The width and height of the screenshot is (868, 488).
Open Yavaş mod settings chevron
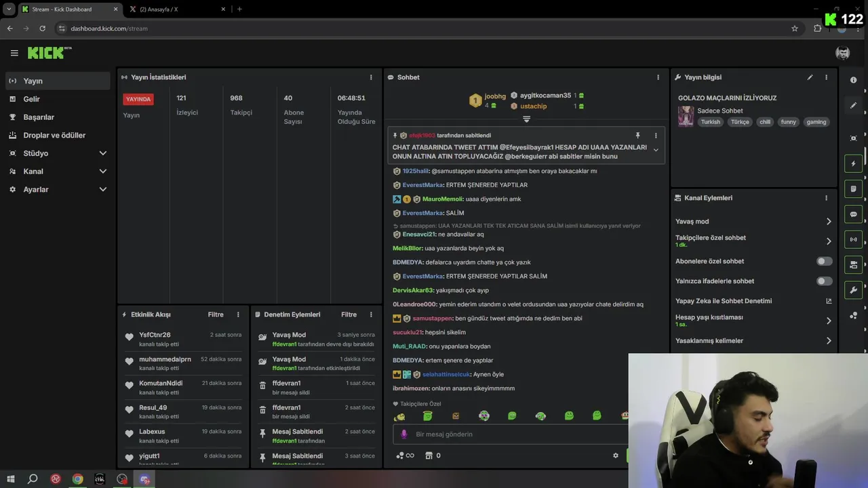pyautogui.click(x=829, y=222)
